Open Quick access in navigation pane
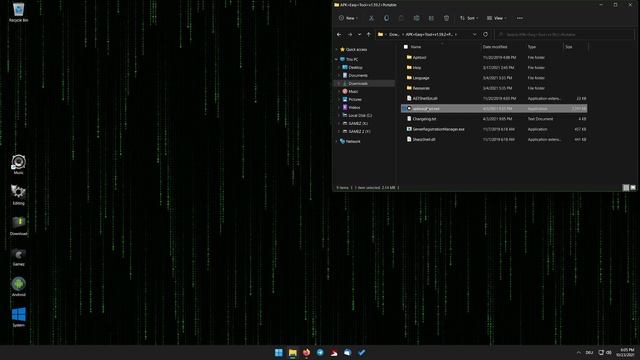The image size is (640, 360). pyautogui.click(x=356, y=49)
